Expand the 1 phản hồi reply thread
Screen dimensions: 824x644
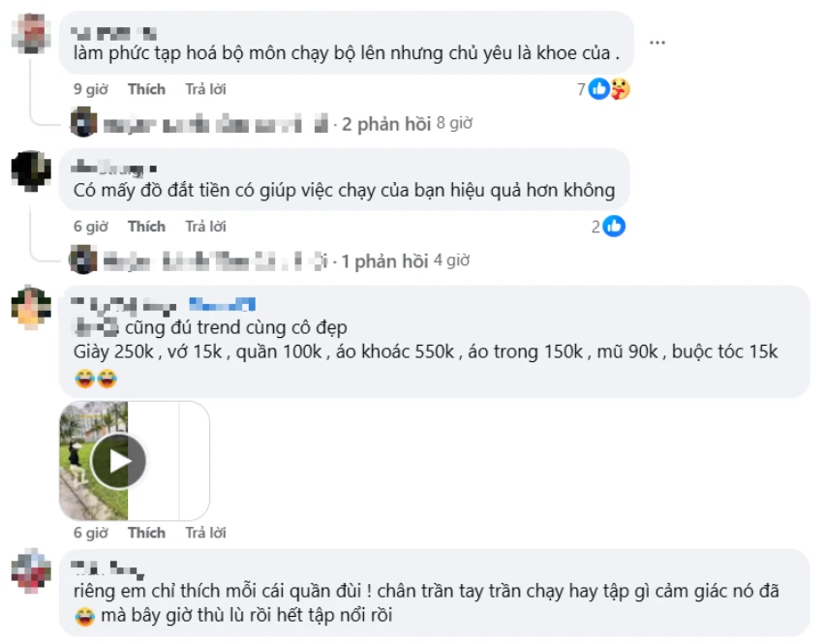384,261
